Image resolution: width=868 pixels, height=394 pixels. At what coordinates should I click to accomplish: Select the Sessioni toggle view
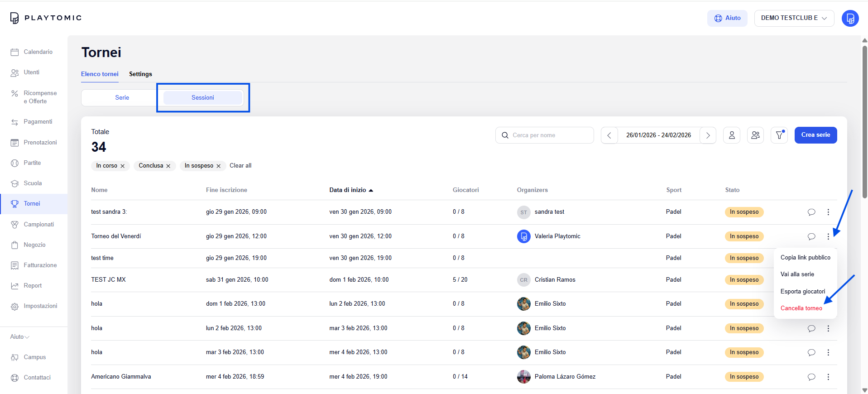click(x=202, y=98)
